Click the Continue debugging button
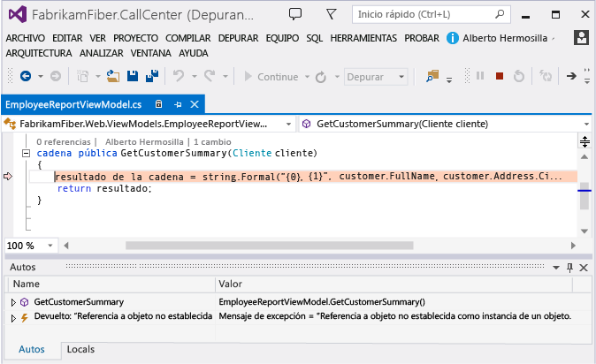Image resolution: width=596 pixels, height=364 pixels. pos(271,77)
